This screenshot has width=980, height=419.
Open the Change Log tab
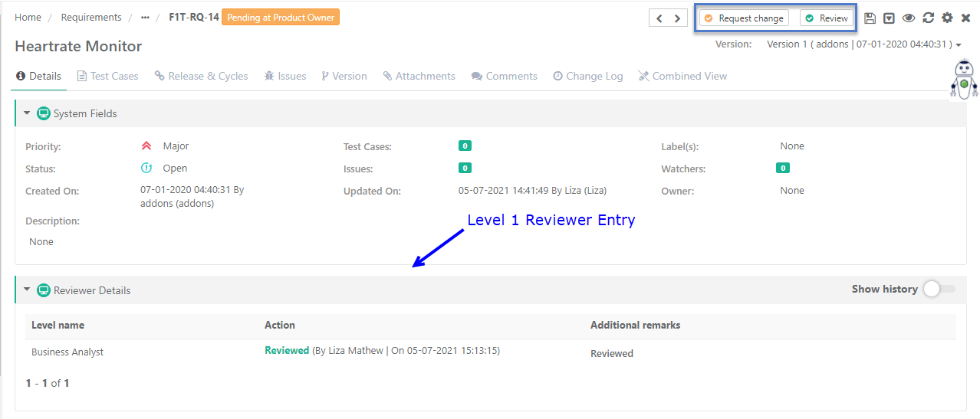coord(588,76)
